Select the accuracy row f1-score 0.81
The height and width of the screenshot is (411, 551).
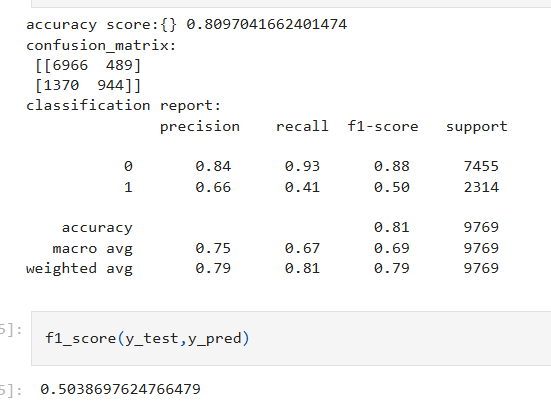click(391, 227)
